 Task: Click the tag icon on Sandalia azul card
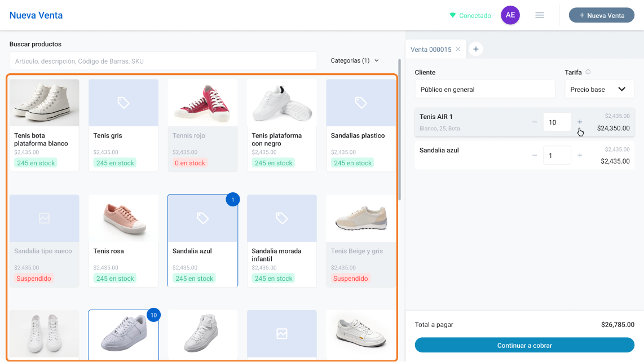pos(202,218)
